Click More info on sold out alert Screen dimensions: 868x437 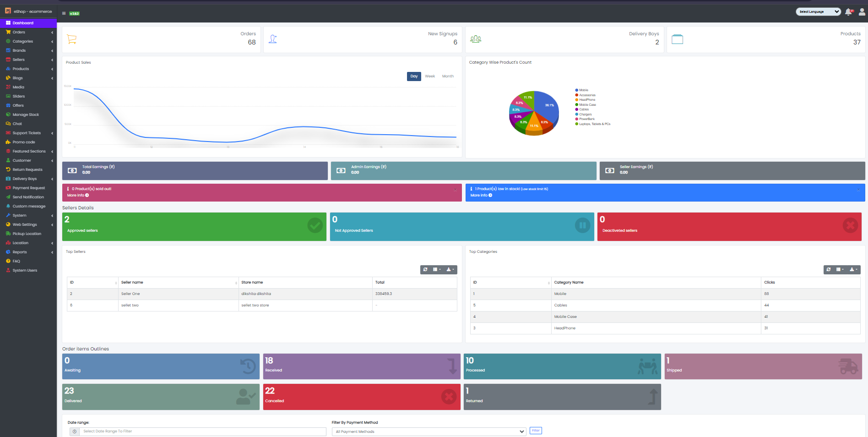click(x=78, y=196)
